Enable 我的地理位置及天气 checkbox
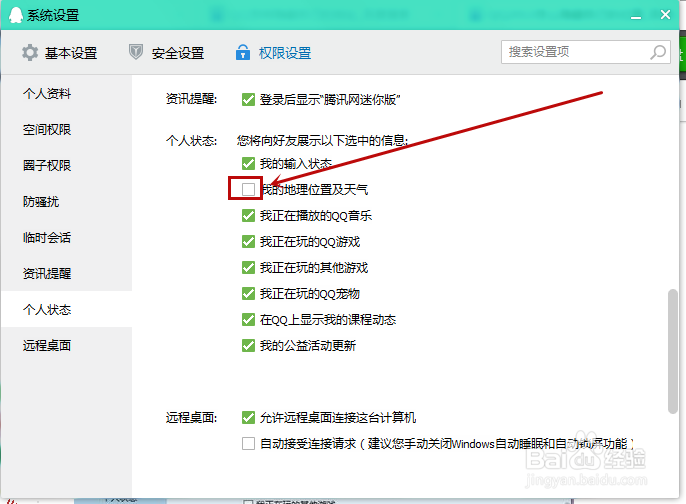The width and height of the screenshot is (686, 504). click(248, 189)
